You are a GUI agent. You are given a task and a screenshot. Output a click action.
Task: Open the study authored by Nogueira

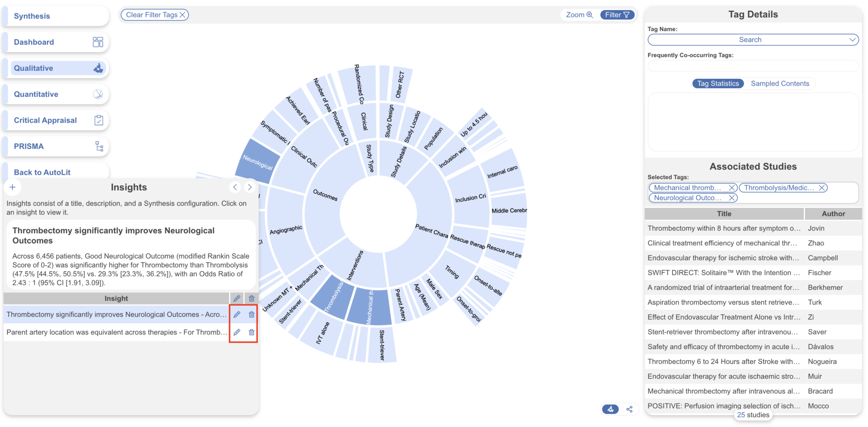pos(753,362)
